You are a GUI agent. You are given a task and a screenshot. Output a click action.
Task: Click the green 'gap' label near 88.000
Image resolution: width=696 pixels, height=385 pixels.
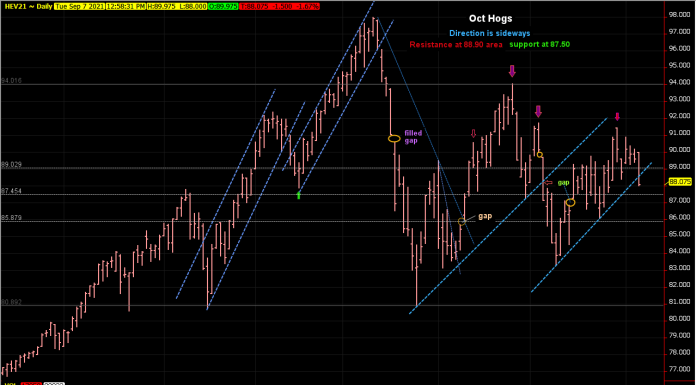pyautogui.click(x=563, y=183)
